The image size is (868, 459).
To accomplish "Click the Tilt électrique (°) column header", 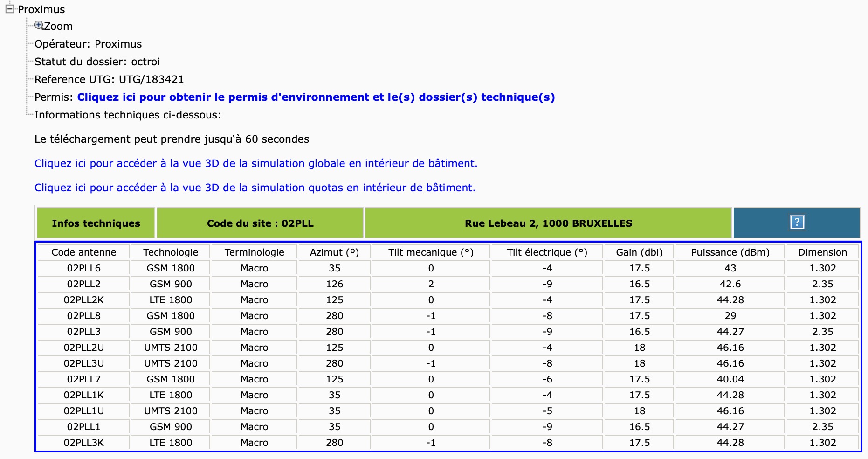I will 547,252.
